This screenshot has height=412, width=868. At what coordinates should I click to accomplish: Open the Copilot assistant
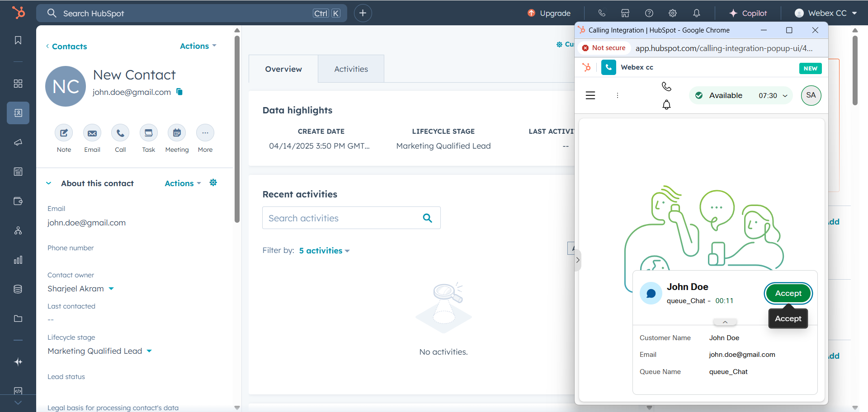748,13
